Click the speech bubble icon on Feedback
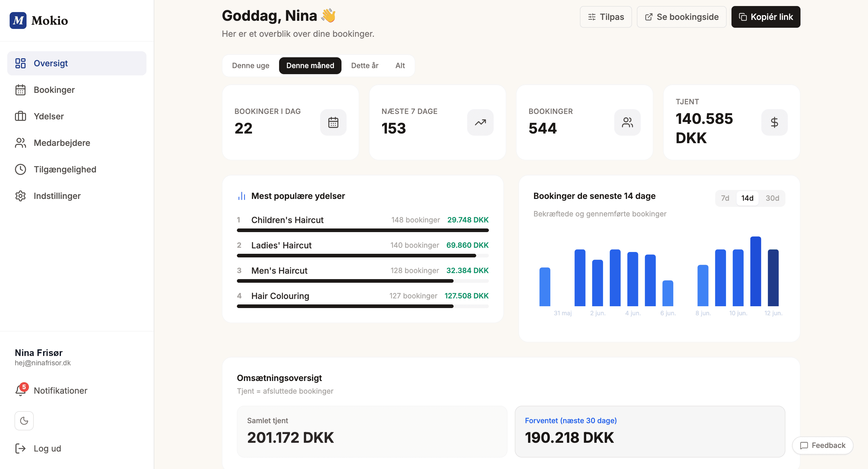 [x=804, y=445]
